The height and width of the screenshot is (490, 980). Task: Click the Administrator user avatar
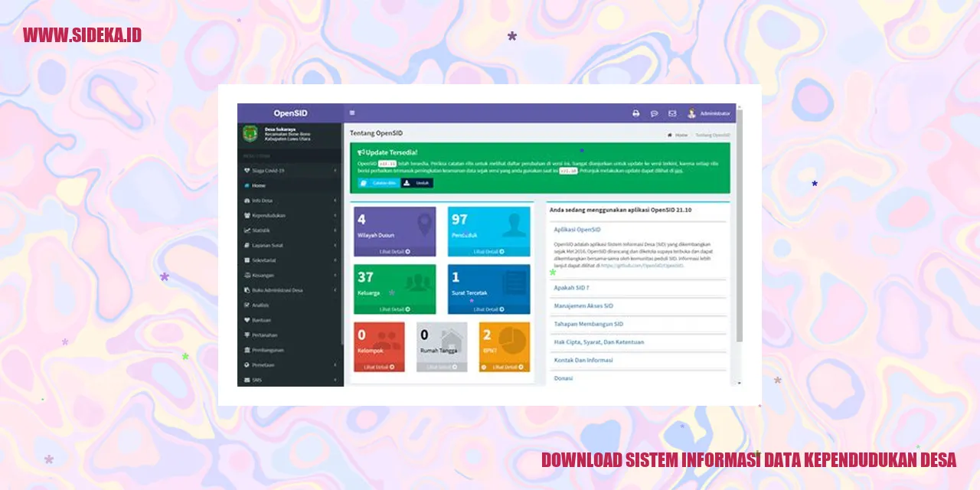691,113
